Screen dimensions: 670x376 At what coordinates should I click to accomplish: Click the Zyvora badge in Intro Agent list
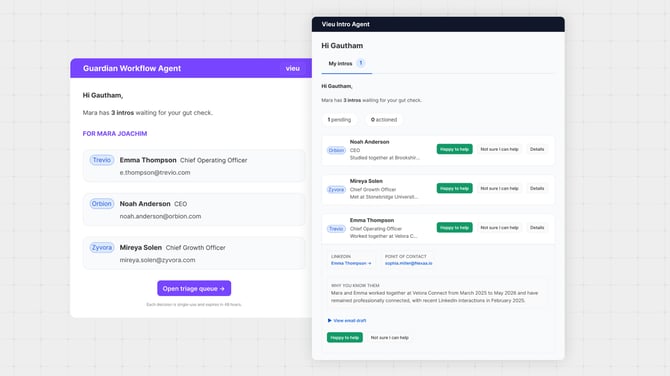point(336,190)
